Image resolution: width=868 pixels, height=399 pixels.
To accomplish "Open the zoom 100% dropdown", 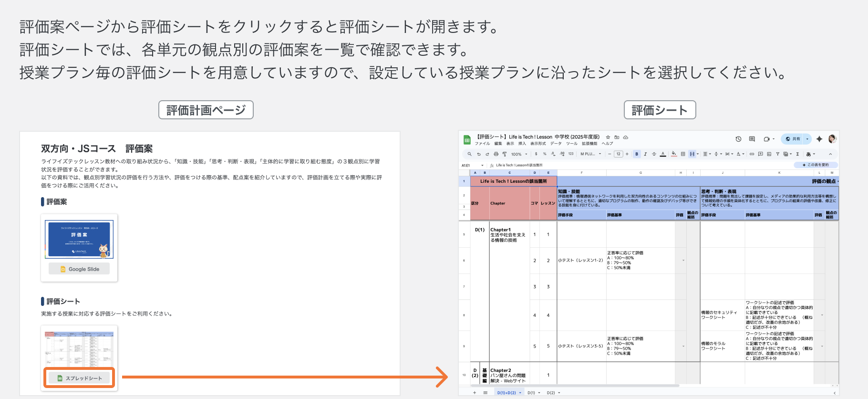I will 519,154.
